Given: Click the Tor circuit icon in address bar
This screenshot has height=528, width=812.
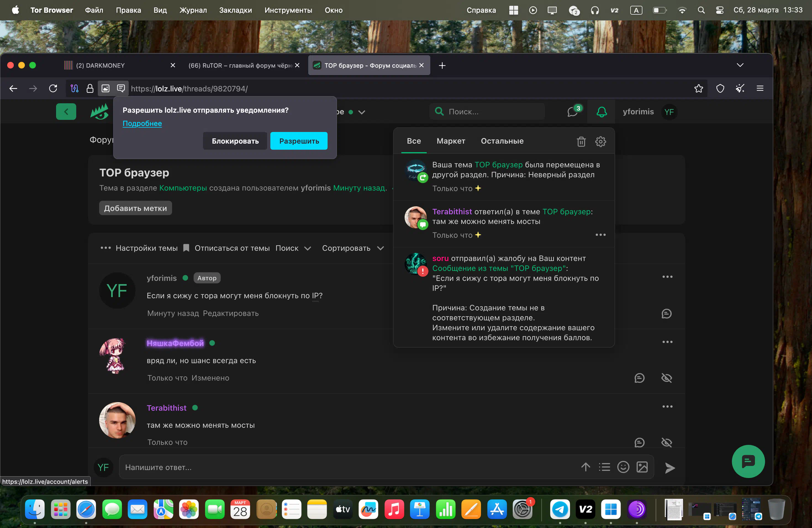Looking at the screenshot, I should (74, 89).
